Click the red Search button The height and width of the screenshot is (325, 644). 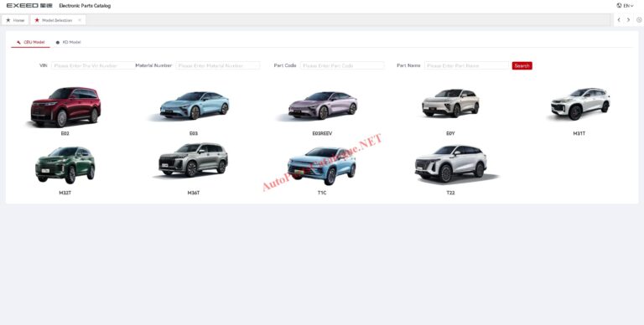[522, 65]
